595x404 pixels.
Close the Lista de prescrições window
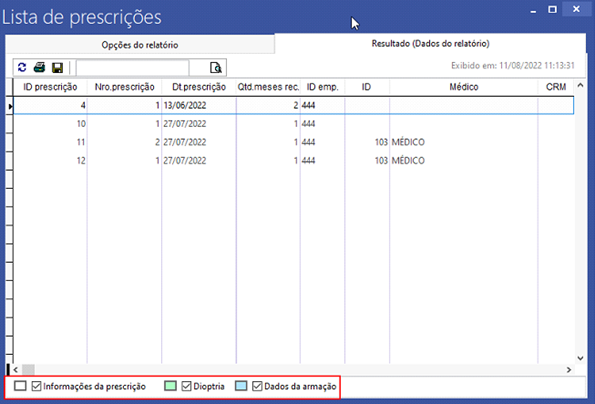(576, 9)
